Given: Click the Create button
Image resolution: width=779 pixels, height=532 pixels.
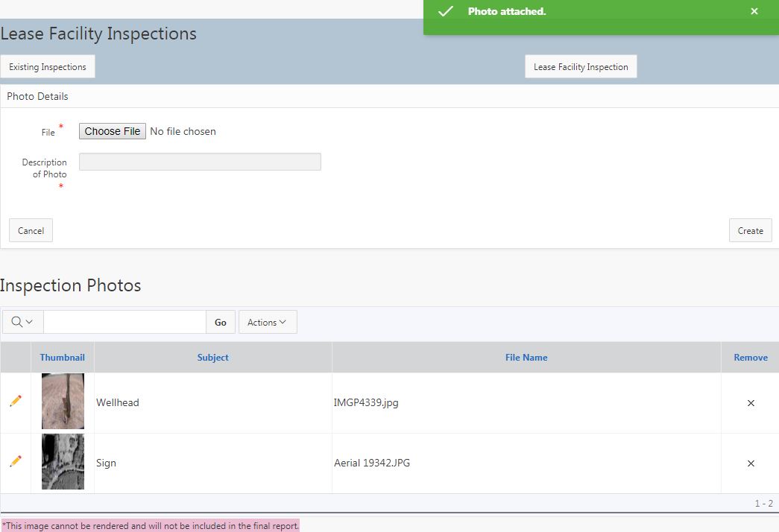Looking at the screenshot, I should click(x=750, y=231).
